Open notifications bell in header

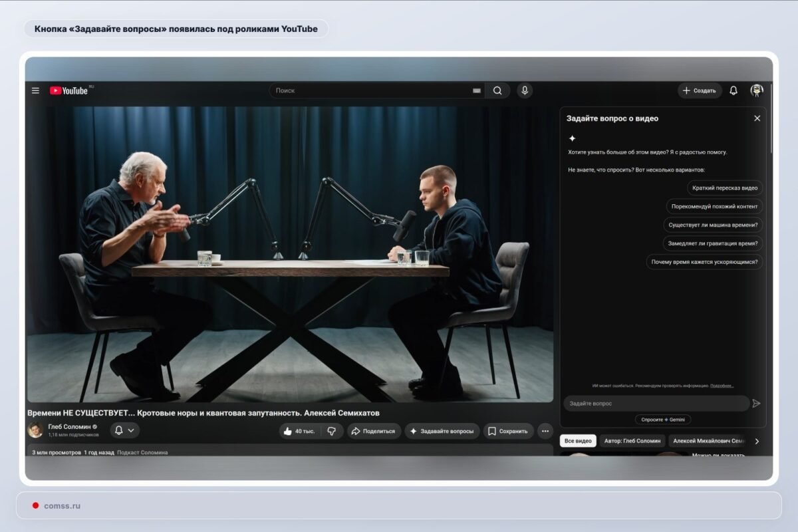pos(733,90)
